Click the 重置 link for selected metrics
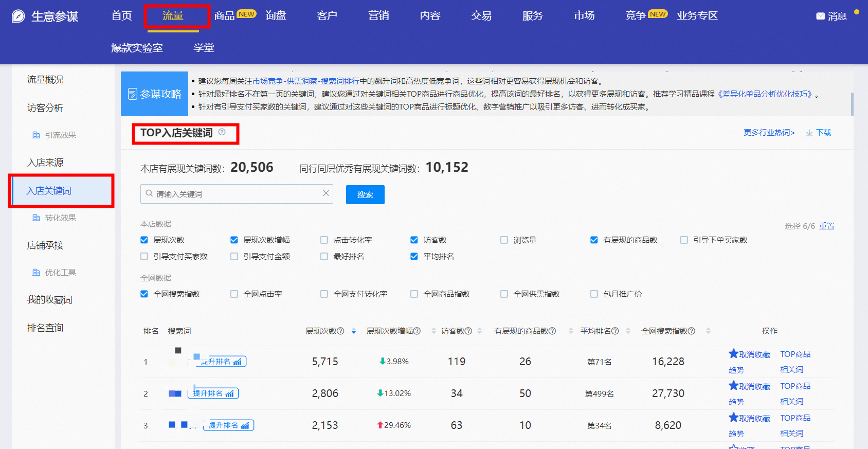The height and width of the screenshot is (449, 868). tap(827, 226)
